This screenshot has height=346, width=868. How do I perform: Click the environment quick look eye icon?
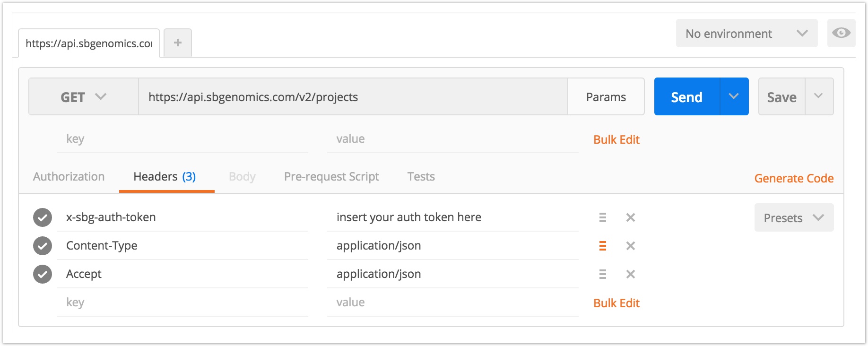(x=841, y=33)
